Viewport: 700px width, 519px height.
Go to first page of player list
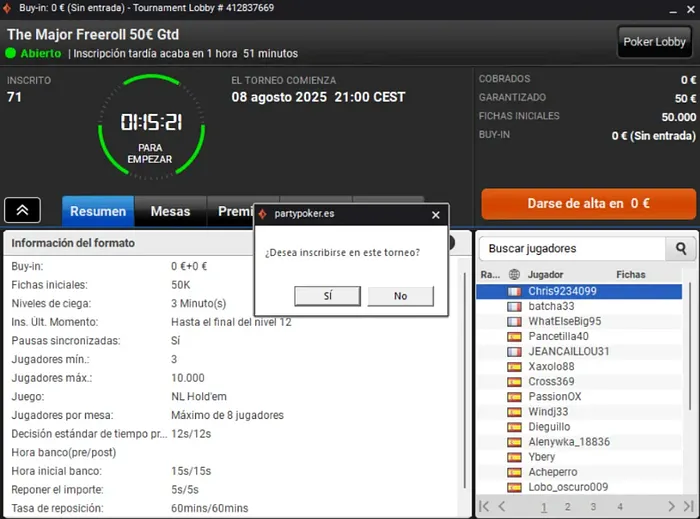pyautogui.click(x=484, y=507)
